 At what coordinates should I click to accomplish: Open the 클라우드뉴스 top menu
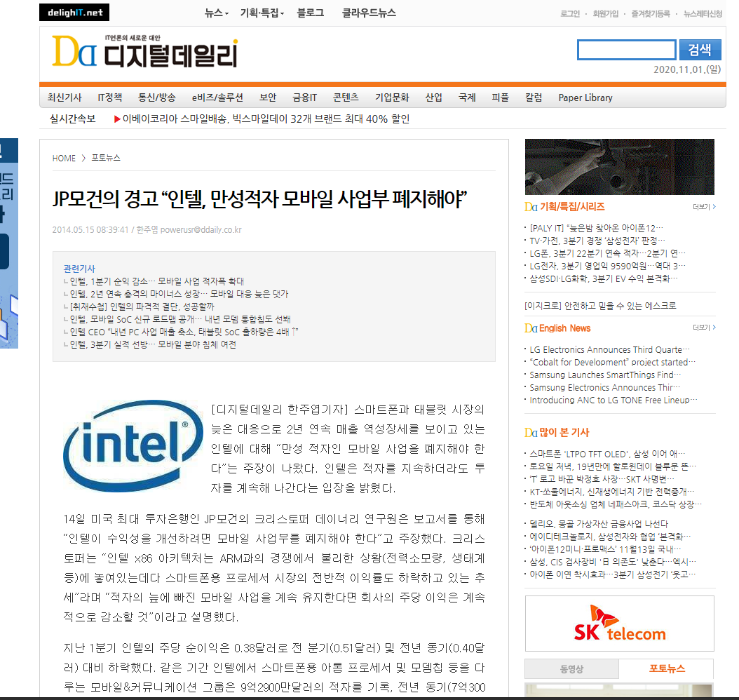click(369, 13)
